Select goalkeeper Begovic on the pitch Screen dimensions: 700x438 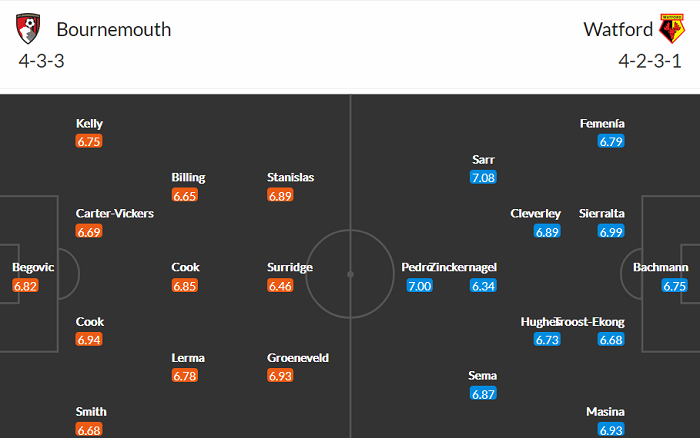click(33, 267)
